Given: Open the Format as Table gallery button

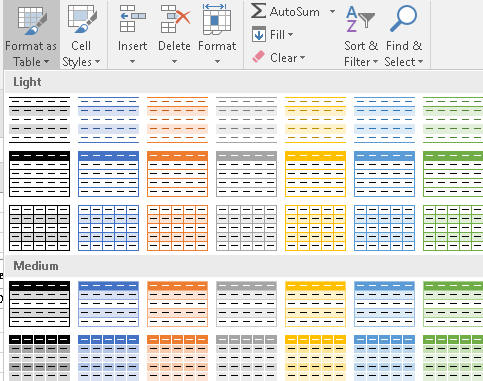Looking at the screenshot, I should tap(31, 35).
